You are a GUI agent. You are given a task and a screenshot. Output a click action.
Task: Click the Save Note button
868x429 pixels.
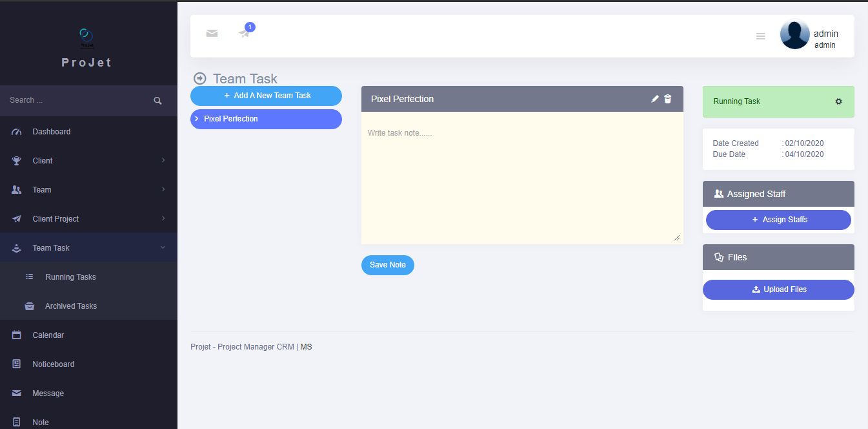tap(388, 265)
